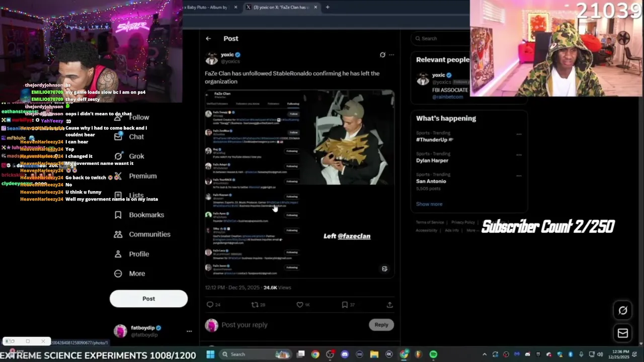Image resolution: width=644 pixels, height=362 pixels.
Task: Open the @rainbetcom link in yoxic's bio
Action: click(x=447, y=97)
